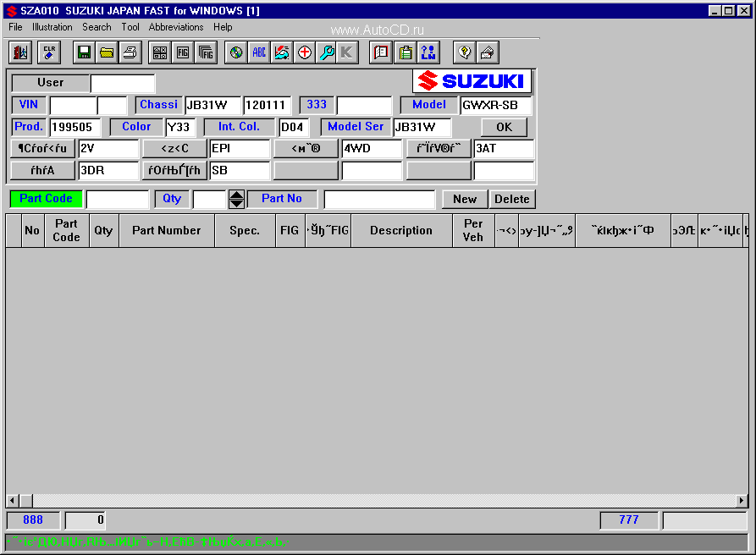Click the Int. Col. label button
756x555 pixels.
point(239,127)
